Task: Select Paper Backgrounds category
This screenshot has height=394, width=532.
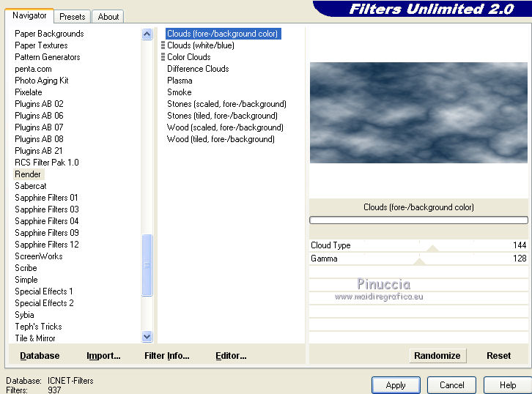Action: tap(49, 34)
